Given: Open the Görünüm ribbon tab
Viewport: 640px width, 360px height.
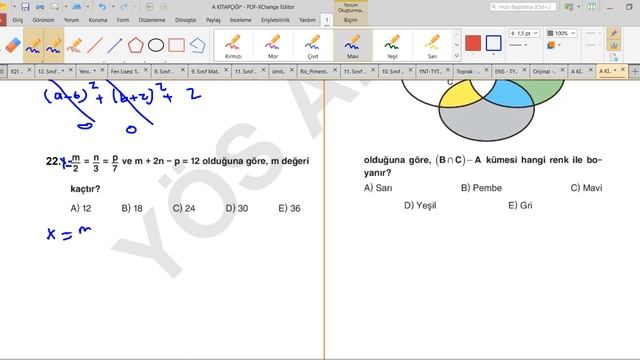Looking at the screenshot, I should click(43, 20).
